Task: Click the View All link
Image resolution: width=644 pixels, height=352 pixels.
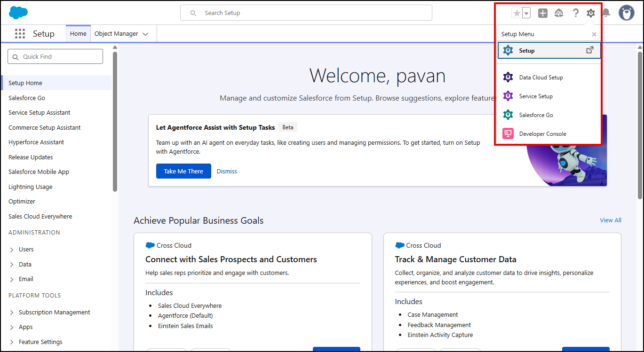Action: (610, 220)
